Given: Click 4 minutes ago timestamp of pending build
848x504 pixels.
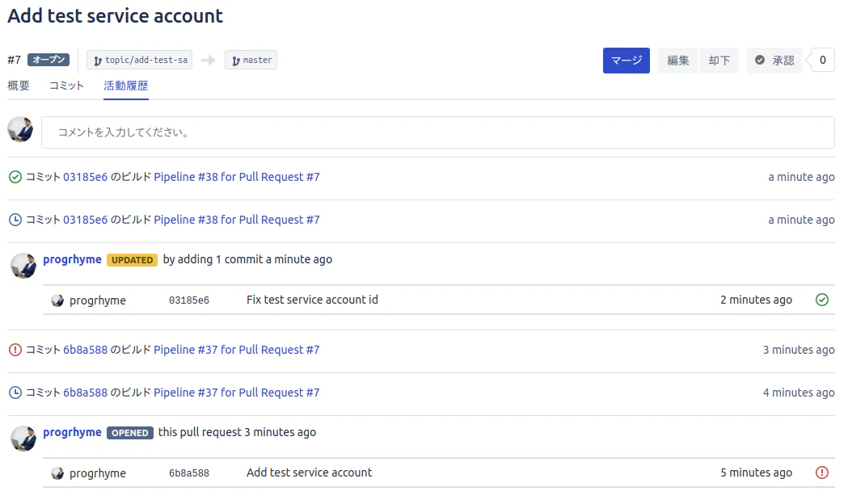Looking at the screenshot, I should [799, 393].
